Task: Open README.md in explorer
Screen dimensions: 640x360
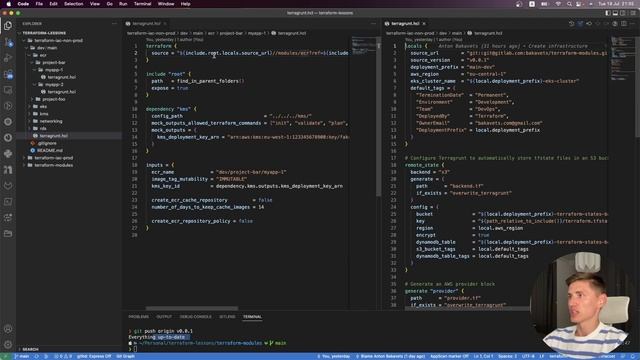Action: click(50, 151)
